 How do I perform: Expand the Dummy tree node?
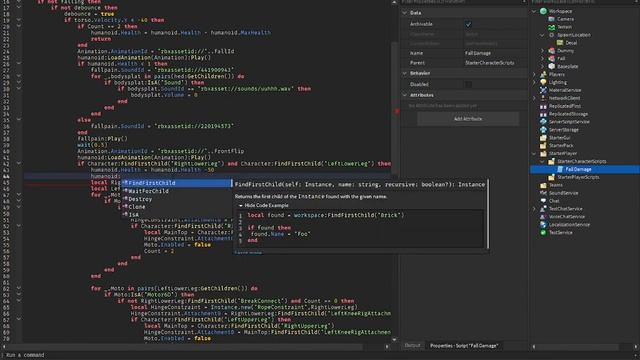coord(542,51)
